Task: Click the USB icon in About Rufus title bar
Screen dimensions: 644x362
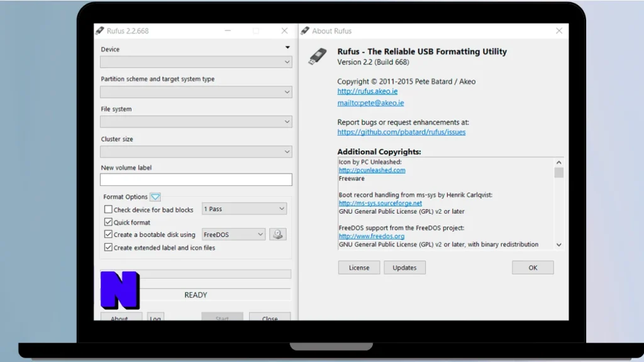Action: [305, 31]
